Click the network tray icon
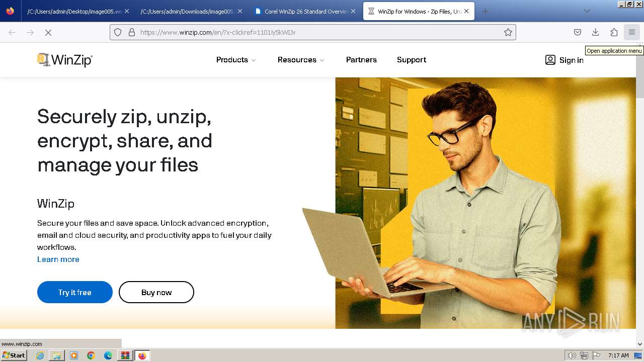The image size is (644, 362). point(584,355)
